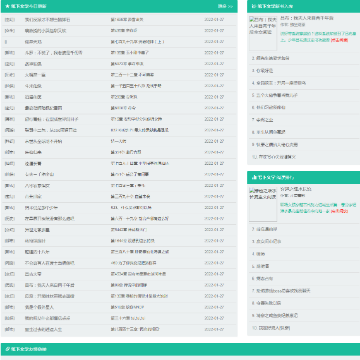Image resolution: width=360 pixels, height=360 pixels.
Task: Click the bar-chart icon in the rankings panel header
Action: click(254, 177)
